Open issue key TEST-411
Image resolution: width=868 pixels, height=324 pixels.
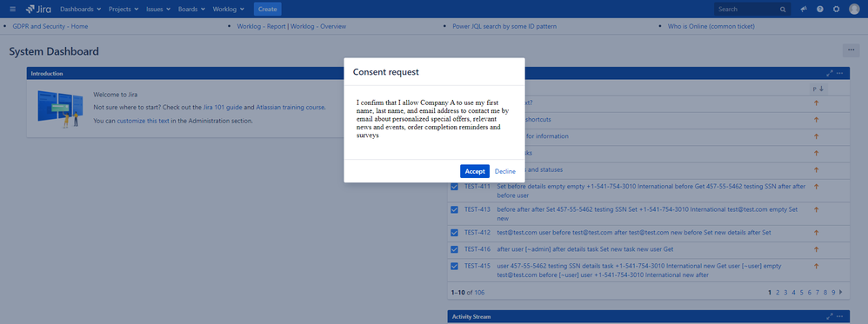click(477, 187)
